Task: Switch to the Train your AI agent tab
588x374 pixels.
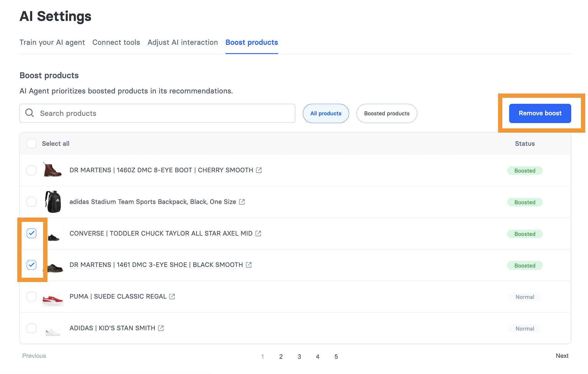Action: pos(52,42)
